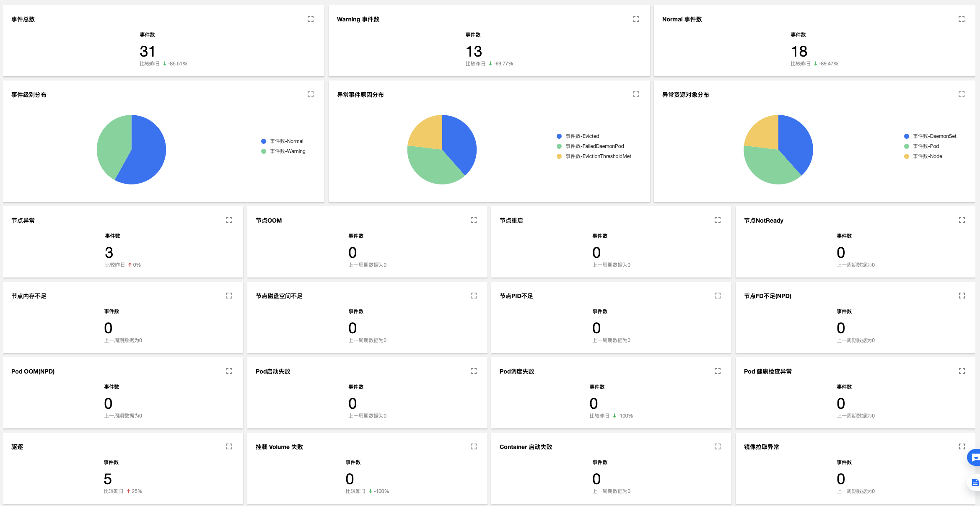Click the total event count 31
The width and height of the screenshot is (980, 506).
pos(148,51)
